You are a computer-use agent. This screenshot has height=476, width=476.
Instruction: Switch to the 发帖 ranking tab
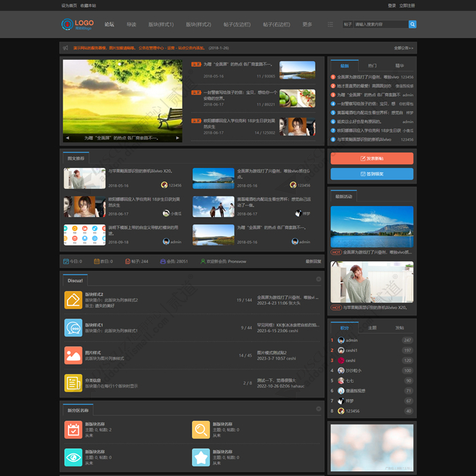point(400,328)
